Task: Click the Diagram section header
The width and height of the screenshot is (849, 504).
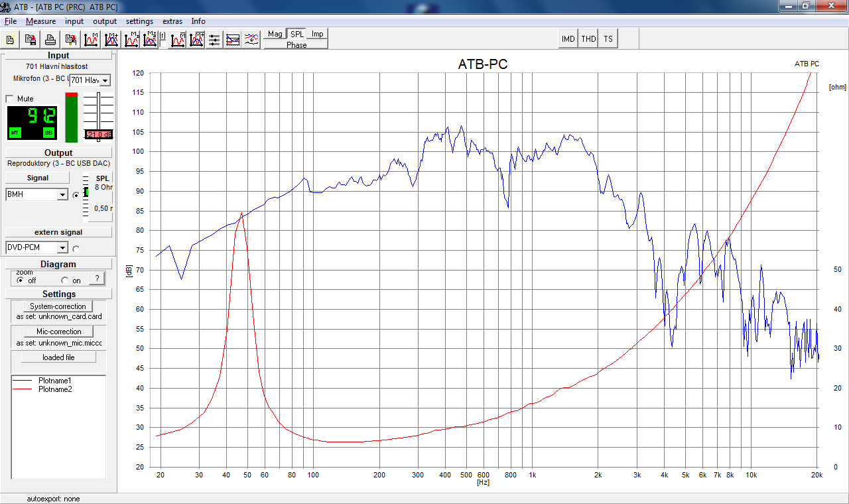Action: click(x=58, y=264)
